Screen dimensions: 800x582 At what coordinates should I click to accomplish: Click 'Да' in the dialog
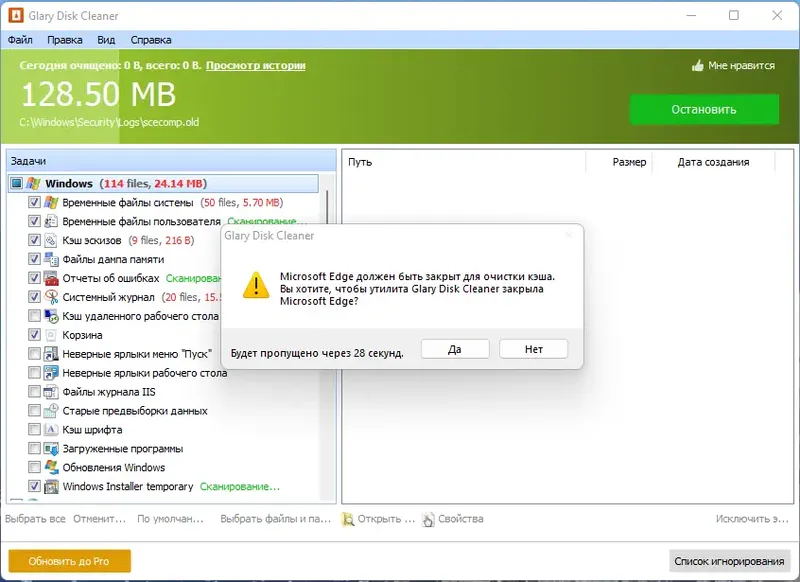[455, 349]
